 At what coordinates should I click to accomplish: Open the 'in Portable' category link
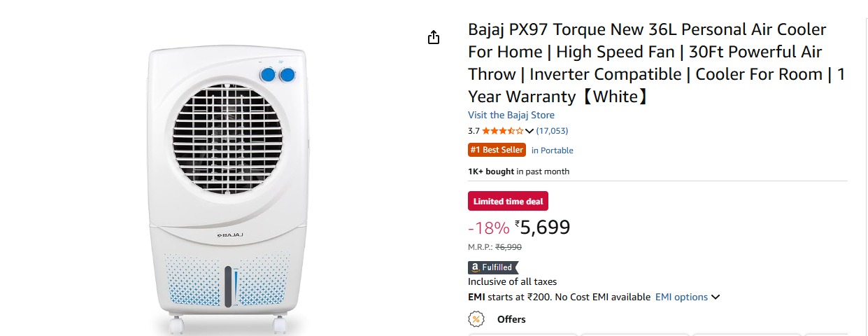point(552,150)
